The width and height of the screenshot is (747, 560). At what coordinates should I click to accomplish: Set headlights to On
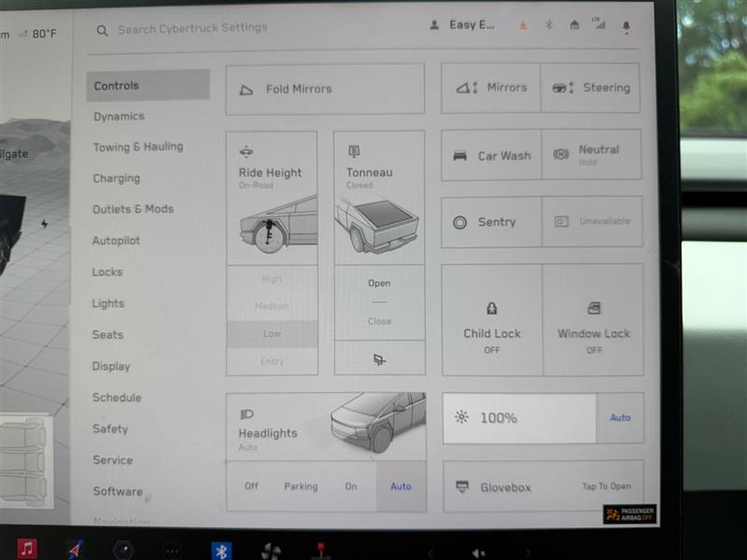(x=351, y=486)
